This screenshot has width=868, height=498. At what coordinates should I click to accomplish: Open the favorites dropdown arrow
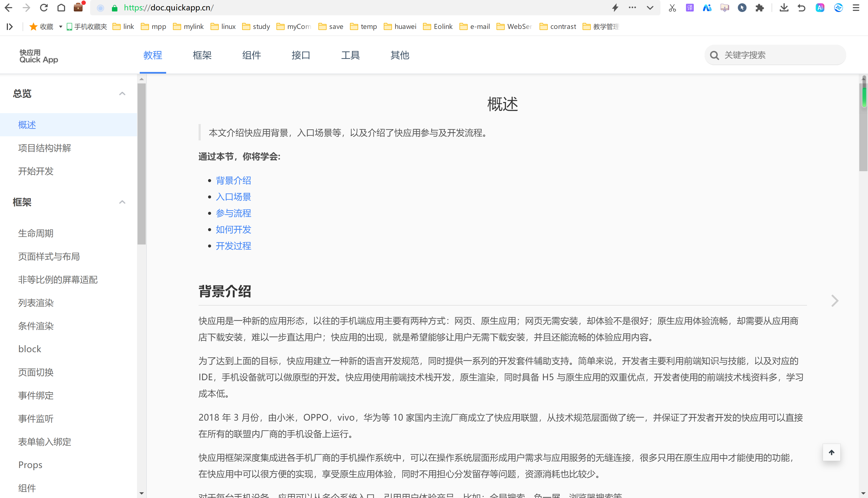[60, 26]
